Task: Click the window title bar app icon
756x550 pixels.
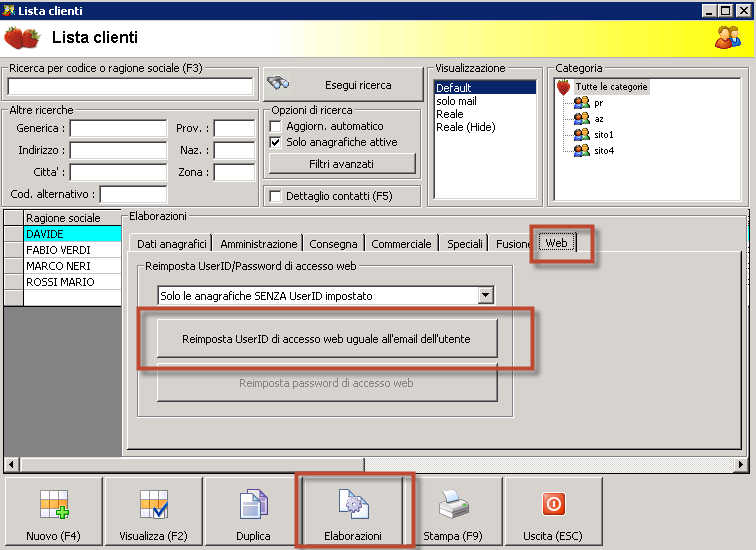Action: [x=8, y=10]
